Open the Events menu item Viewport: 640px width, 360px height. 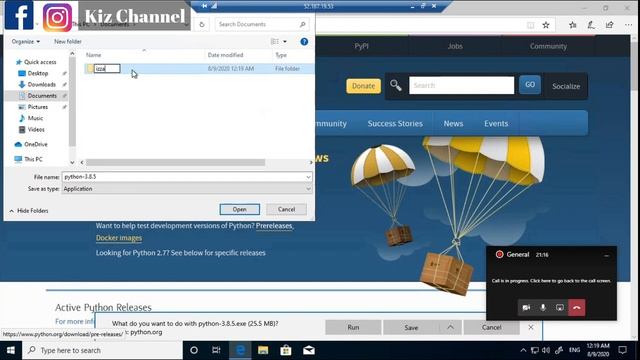(x=496, y=123)
